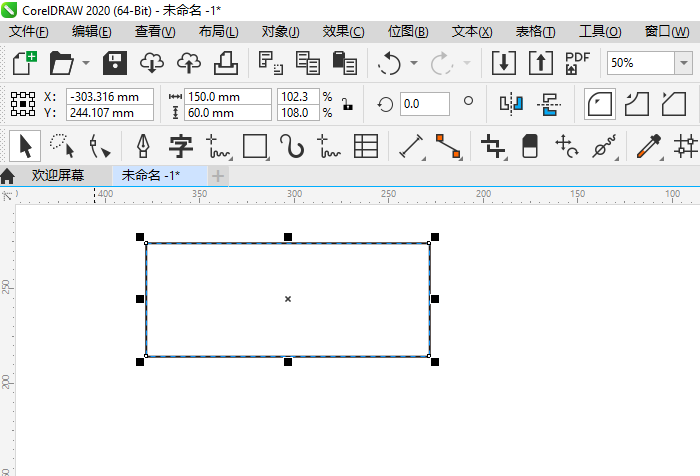Open the undo history dropdown arrow

pos(414,63)
